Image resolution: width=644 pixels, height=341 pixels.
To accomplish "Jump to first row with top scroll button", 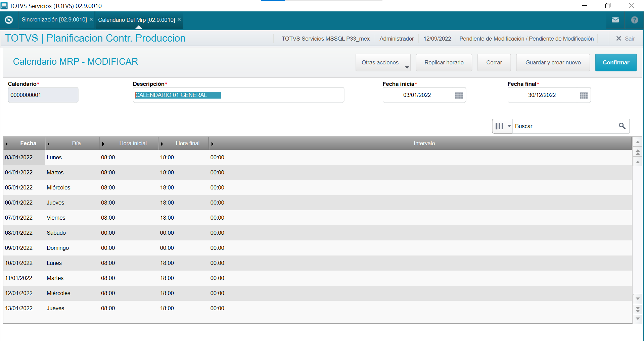I will (637, 142).
